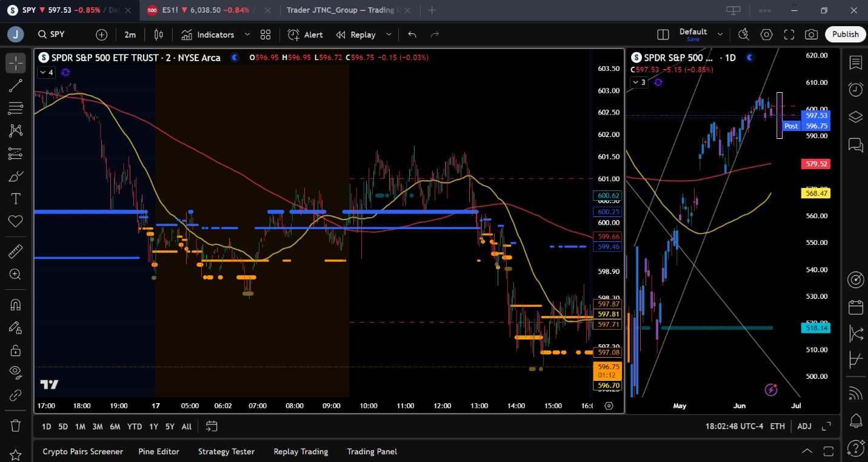Open the indicator templates grid icon
868x462 pixels.
(265, 35)
